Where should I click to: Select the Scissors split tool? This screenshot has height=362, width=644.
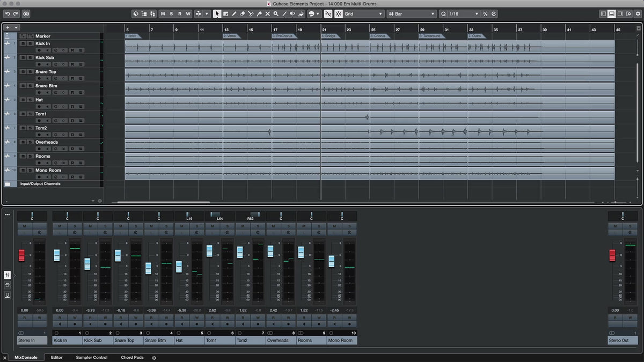coord(251,14)
